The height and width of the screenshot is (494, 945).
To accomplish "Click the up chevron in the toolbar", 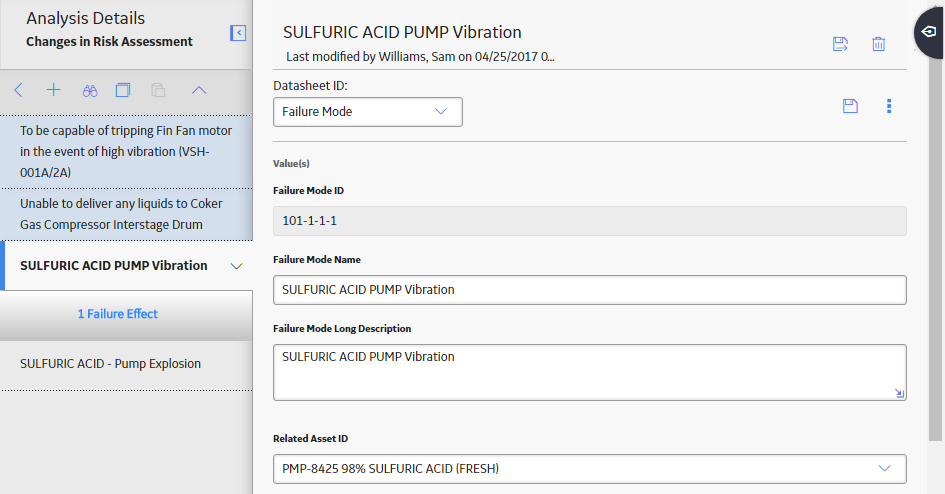I will point(199,90).
